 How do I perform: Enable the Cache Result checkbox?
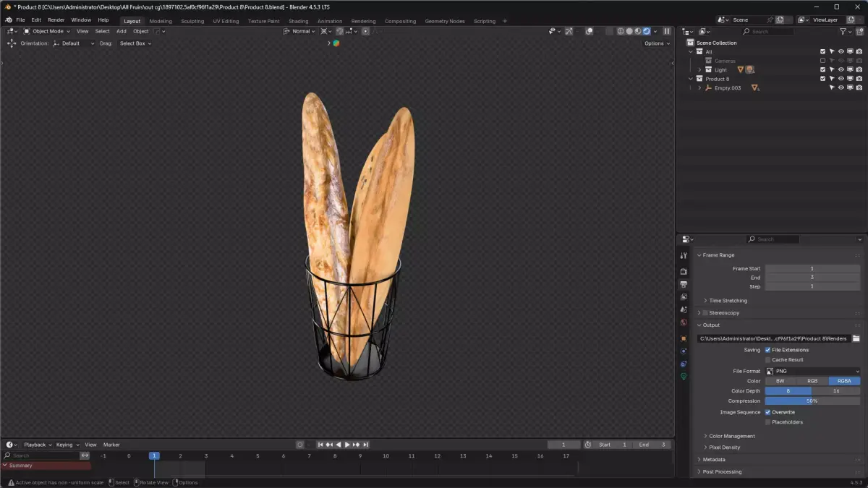click(768, 359)
